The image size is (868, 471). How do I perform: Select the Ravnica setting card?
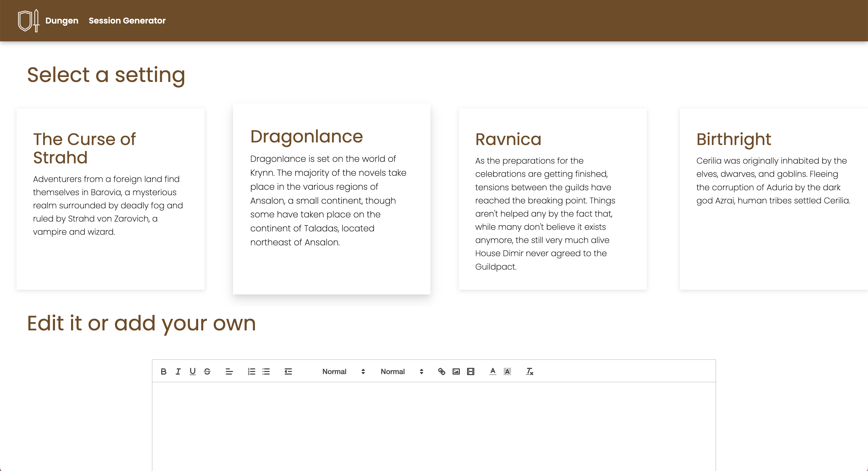pyautogui.click(x=553, y=199)
